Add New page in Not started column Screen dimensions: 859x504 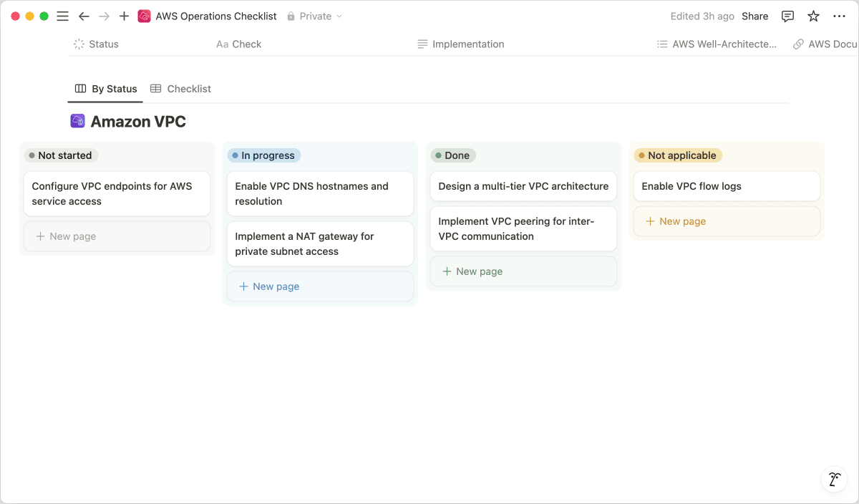(x=117, y=236)
